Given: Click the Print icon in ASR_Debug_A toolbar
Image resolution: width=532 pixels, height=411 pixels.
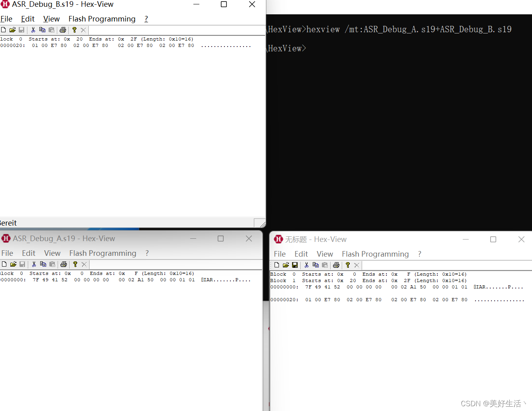Looking at the screenshot, I should coord(63,264).
